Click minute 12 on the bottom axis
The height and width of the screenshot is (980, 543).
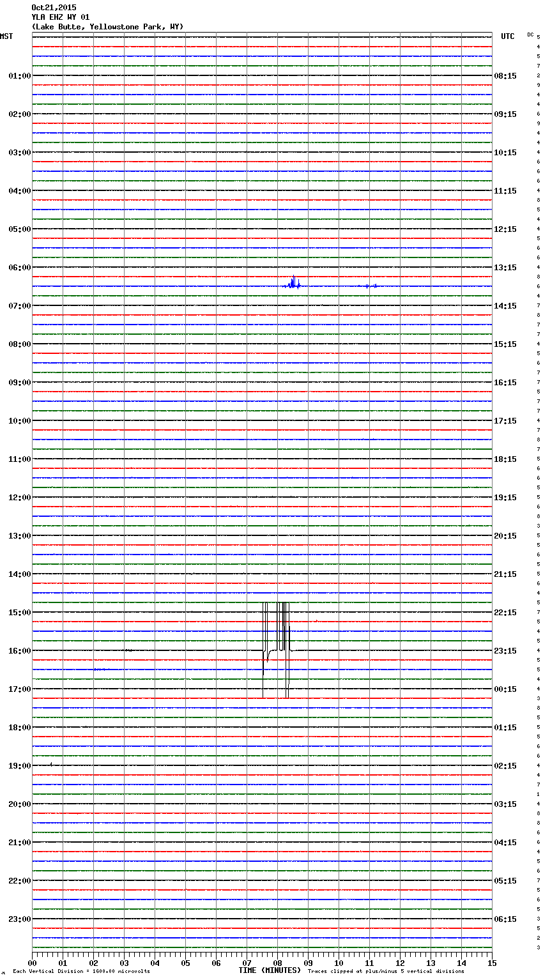[x=400, y=963]
